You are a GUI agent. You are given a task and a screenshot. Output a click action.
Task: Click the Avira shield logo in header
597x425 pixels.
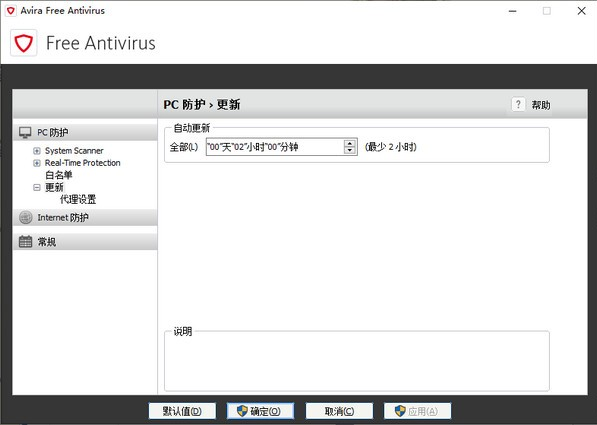(x=24, y=43)
